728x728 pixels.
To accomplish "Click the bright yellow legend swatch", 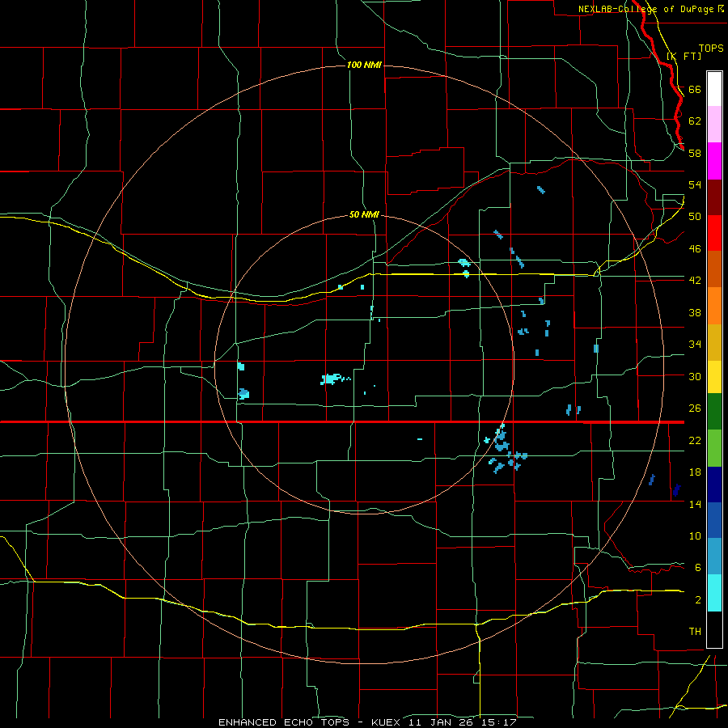I will pyautogui.click(x=714, y=377).
